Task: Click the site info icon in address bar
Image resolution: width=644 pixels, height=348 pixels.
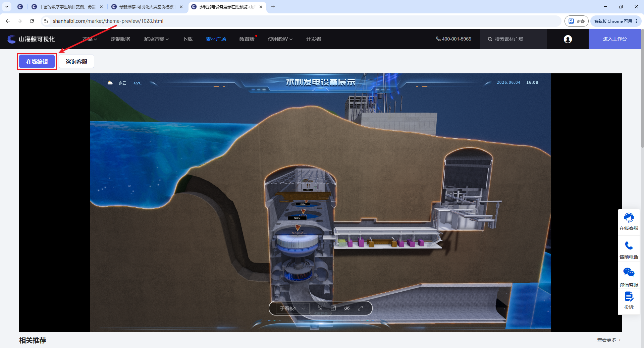Action: [46, 21]
